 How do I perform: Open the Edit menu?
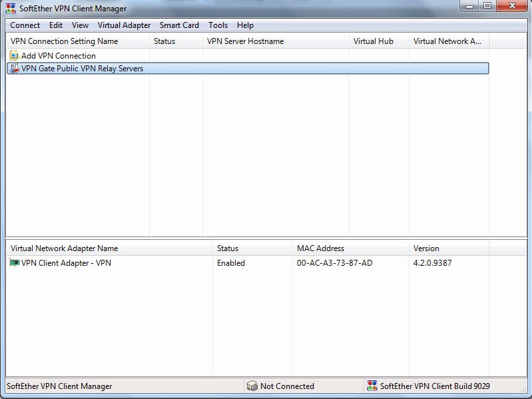point(56,25)
